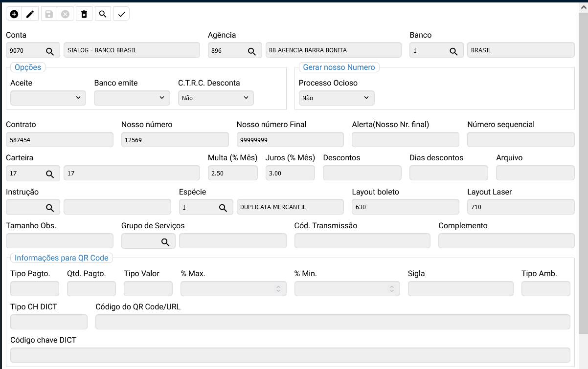Viewport: 588px width, 369px height.
Task: Click the checkmark confirm icon in toolbar
Action: (x=121, y=14)
